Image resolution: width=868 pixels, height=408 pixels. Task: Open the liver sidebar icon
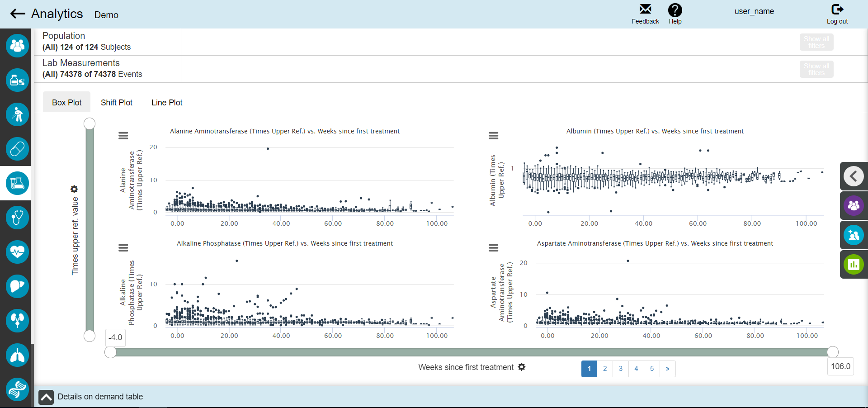coord(17,286)
